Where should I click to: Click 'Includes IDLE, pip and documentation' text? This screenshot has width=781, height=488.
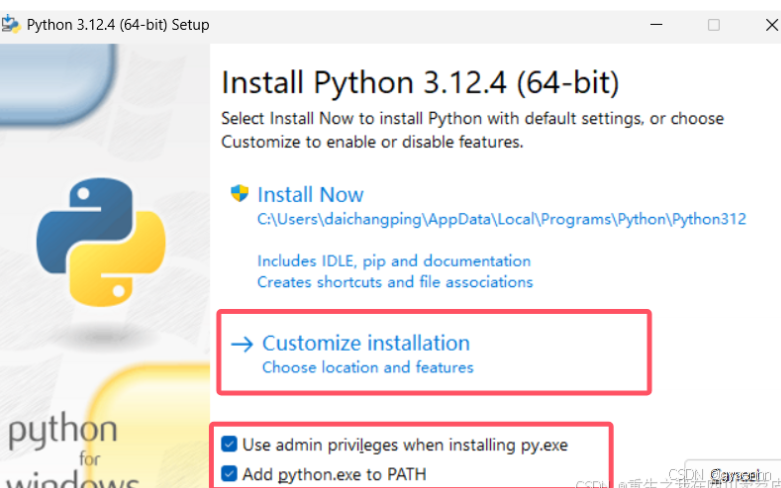click(x=394, y=261)
